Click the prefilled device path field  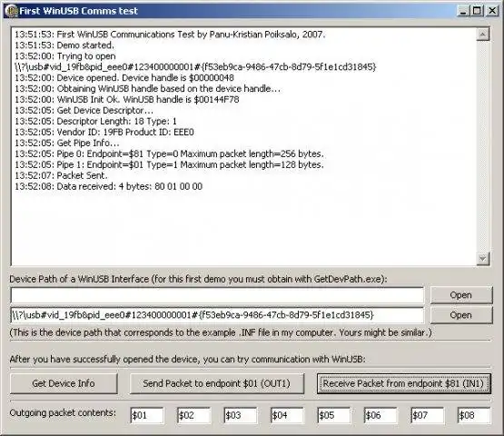pos(217,315)
